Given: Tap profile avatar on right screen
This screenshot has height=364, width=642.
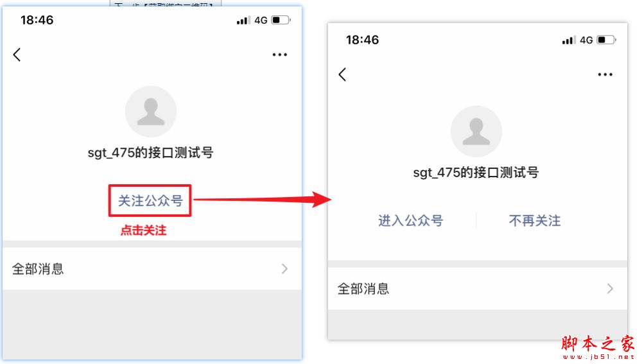Looking at the screenshot, I should pos(476,132).
